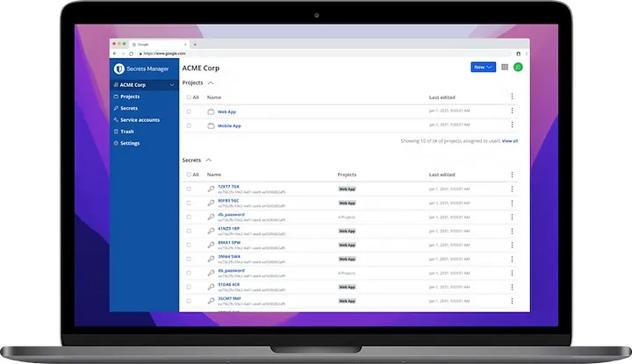The width and height of the screenshot is (632, 364).
Task: Select the Web App project checkbox
Action: coord(188,112)
